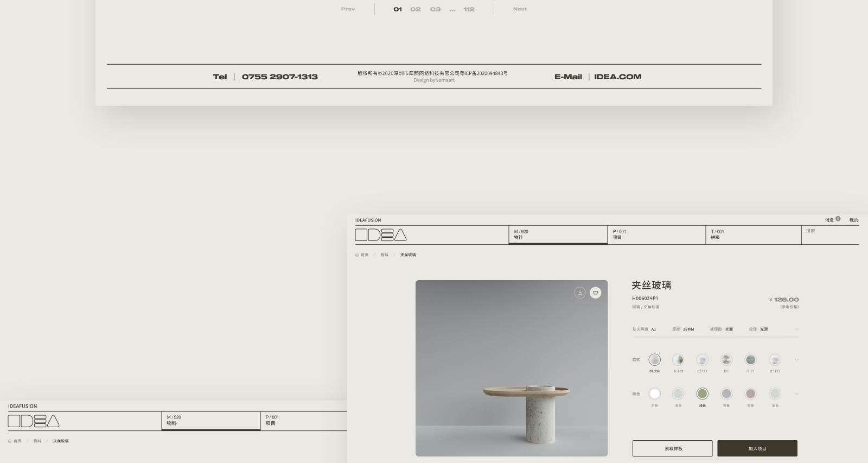Screen dimensions: 868x463
Task: Select the 绿色 green color swatch
Action: [x=703, y=394]
